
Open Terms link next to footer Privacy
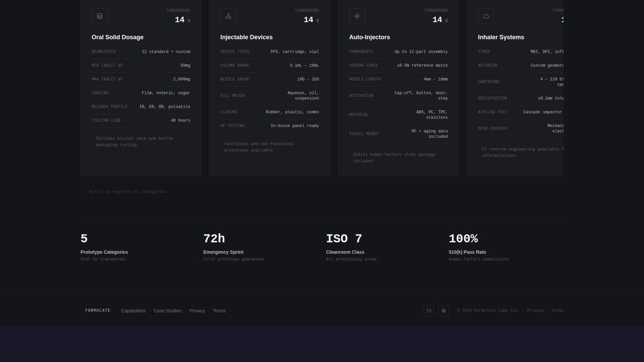(x=219, y=311)
